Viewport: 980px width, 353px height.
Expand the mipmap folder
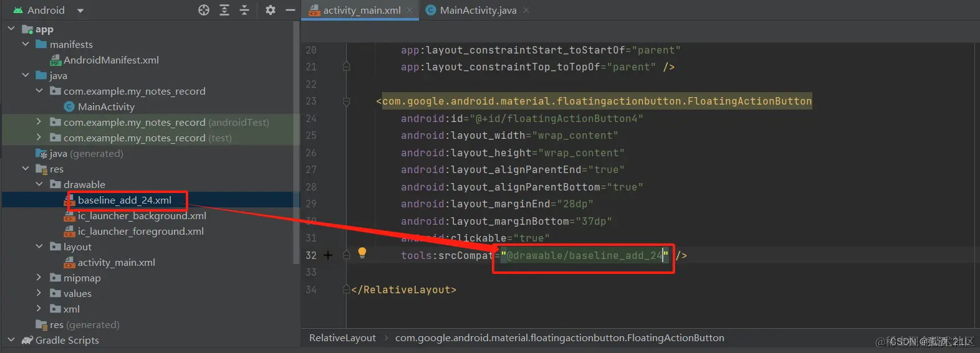tap(39, 278)
